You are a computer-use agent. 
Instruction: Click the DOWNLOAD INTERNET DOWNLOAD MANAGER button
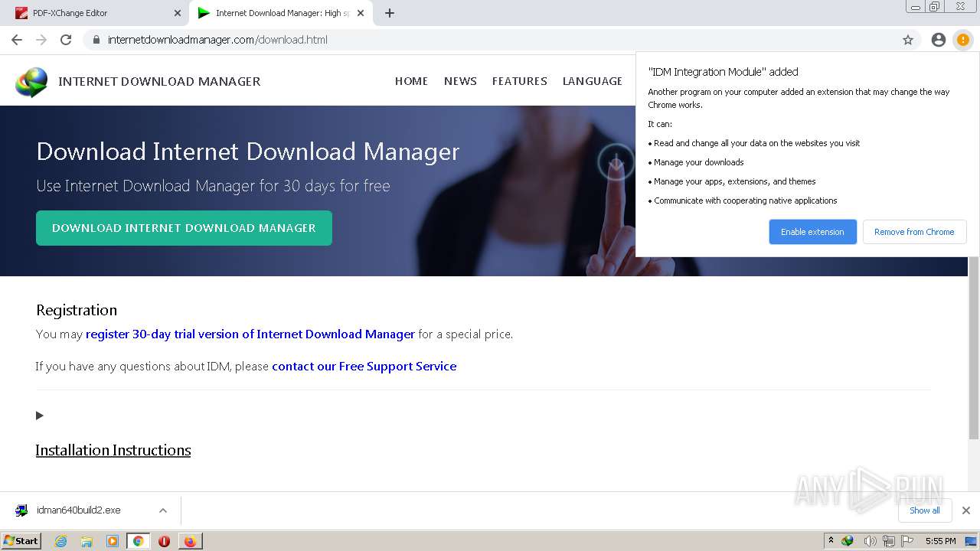tap(184, 228)
